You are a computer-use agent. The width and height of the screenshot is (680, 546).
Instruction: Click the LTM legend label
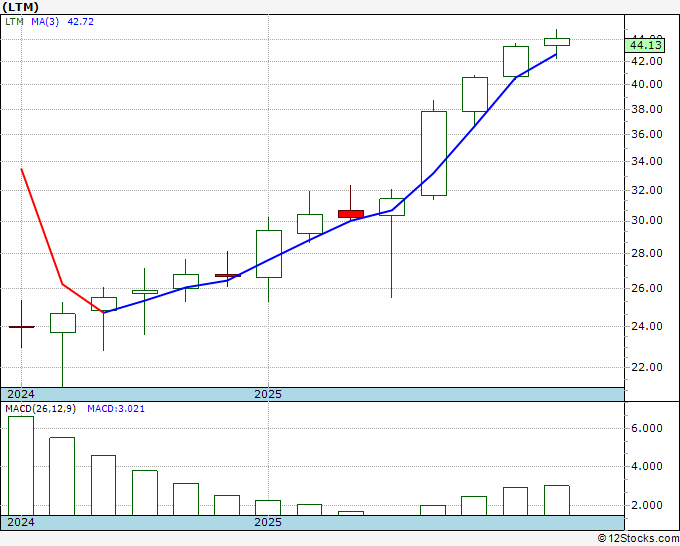point(14,22)
